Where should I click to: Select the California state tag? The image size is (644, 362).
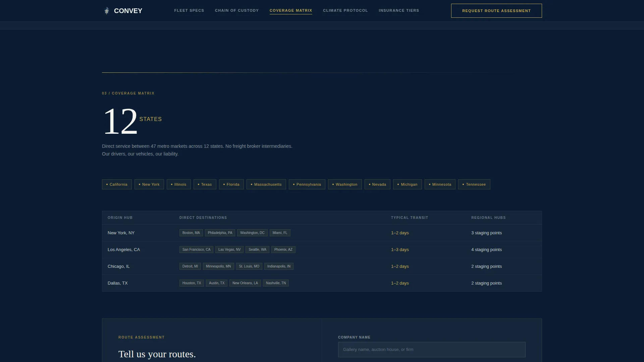point(117,184)
